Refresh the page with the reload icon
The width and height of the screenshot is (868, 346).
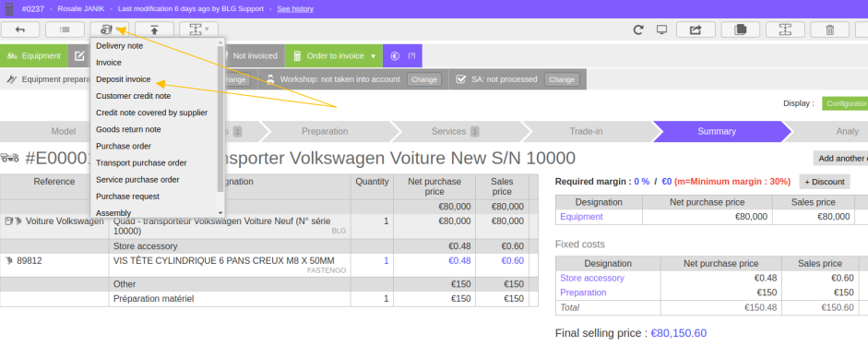click(638, 30)
